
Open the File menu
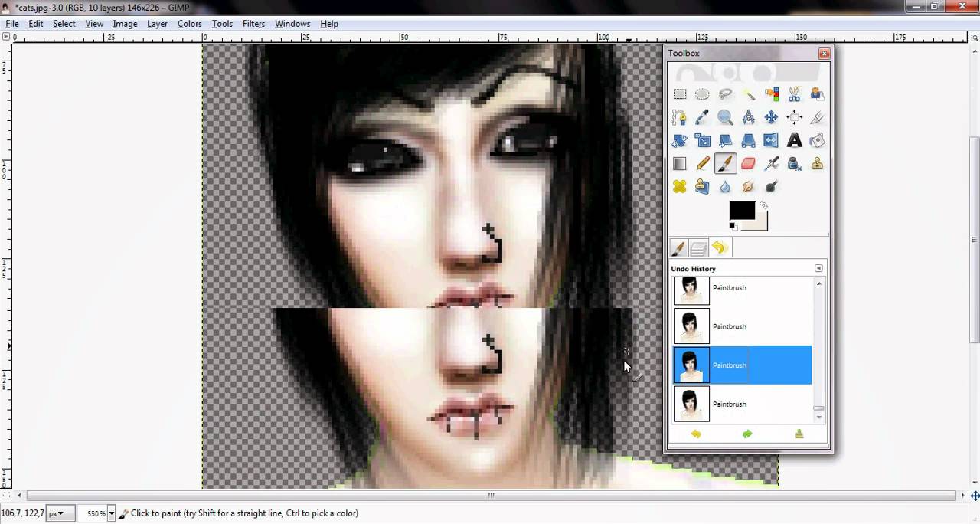(12, 24)
